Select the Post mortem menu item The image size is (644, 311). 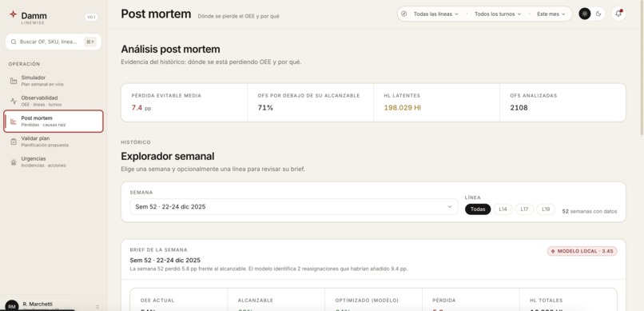coord(54,122)
